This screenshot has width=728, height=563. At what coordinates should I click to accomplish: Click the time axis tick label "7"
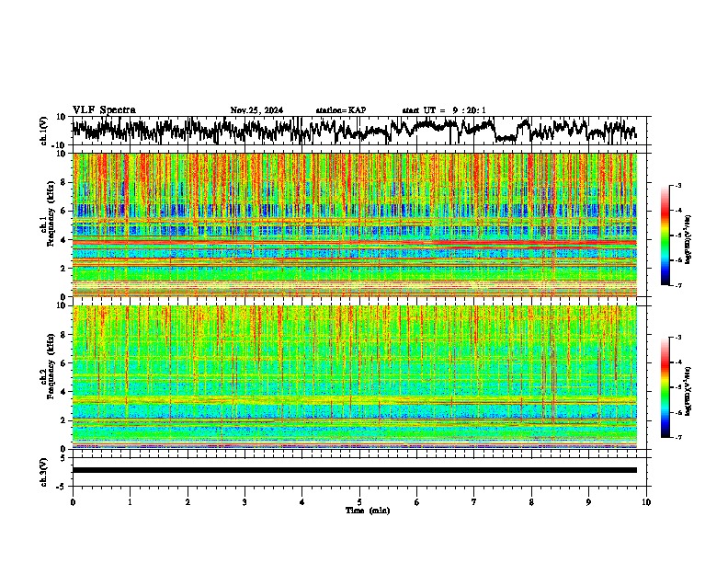[x=474, y=502]
